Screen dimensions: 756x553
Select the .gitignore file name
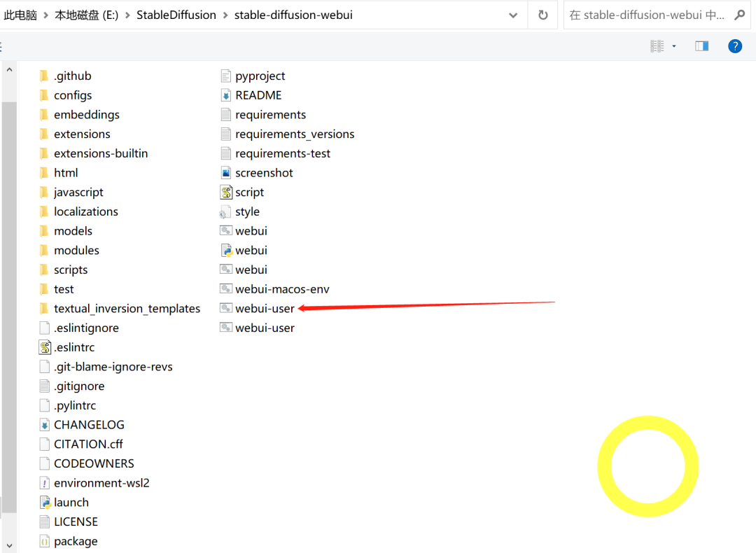(x=79, y=386)
